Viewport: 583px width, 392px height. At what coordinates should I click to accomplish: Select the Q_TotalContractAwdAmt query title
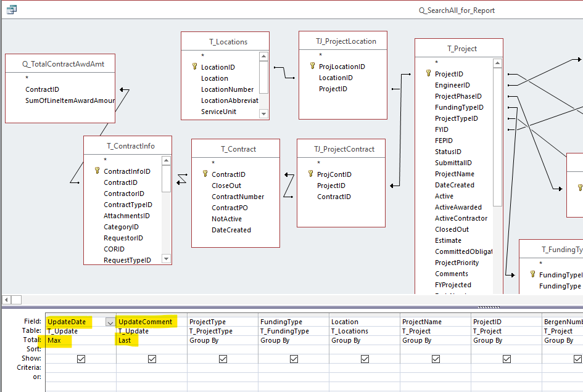(63, 64)
